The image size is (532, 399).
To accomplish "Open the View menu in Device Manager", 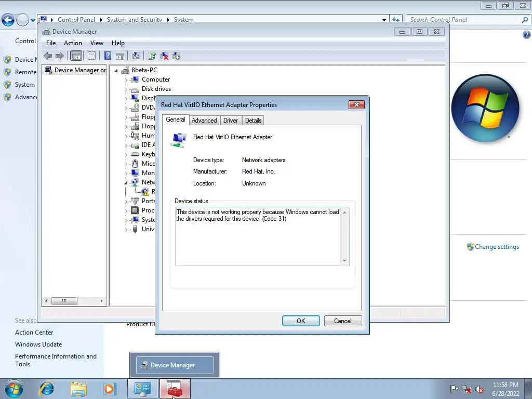I will (x=97, y=43).
